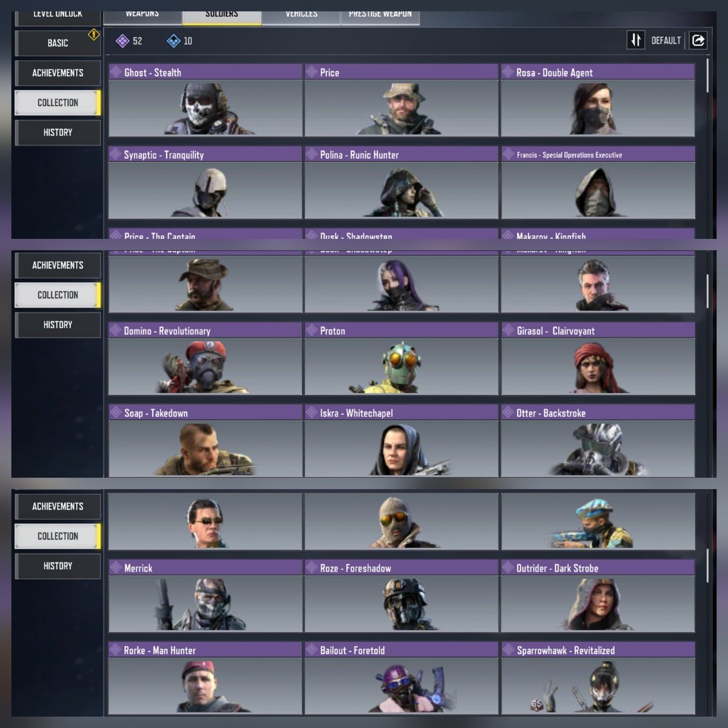Open Achievements in the middle panel

coord(58,265)
